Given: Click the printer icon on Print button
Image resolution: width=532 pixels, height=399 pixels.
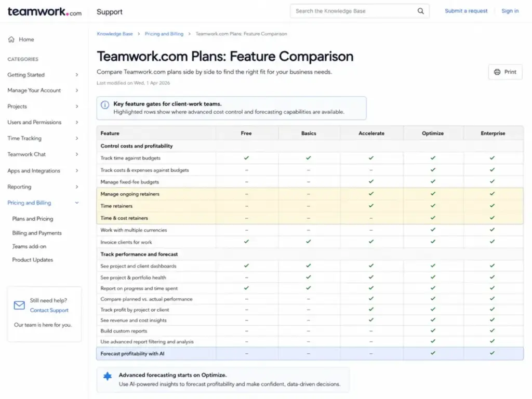Looking at the screenshot, I should point(497,72).
